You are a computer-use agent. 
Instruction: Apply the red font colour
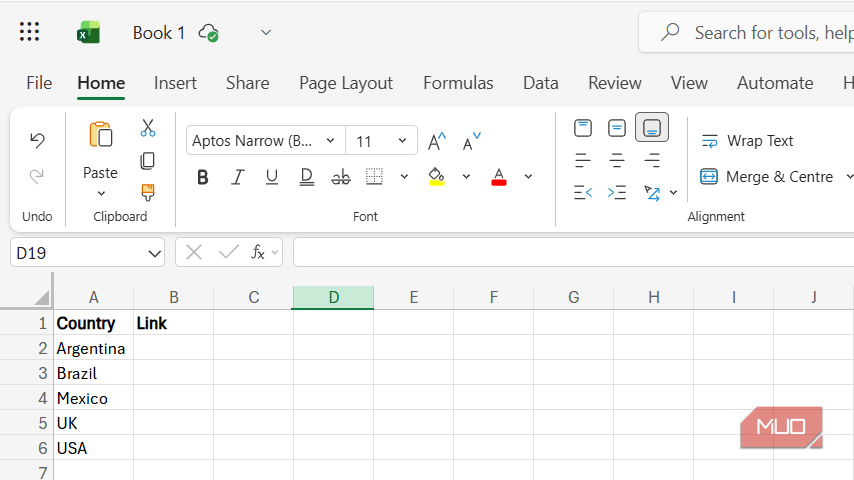pyautogui.click(x=499, y=177)
